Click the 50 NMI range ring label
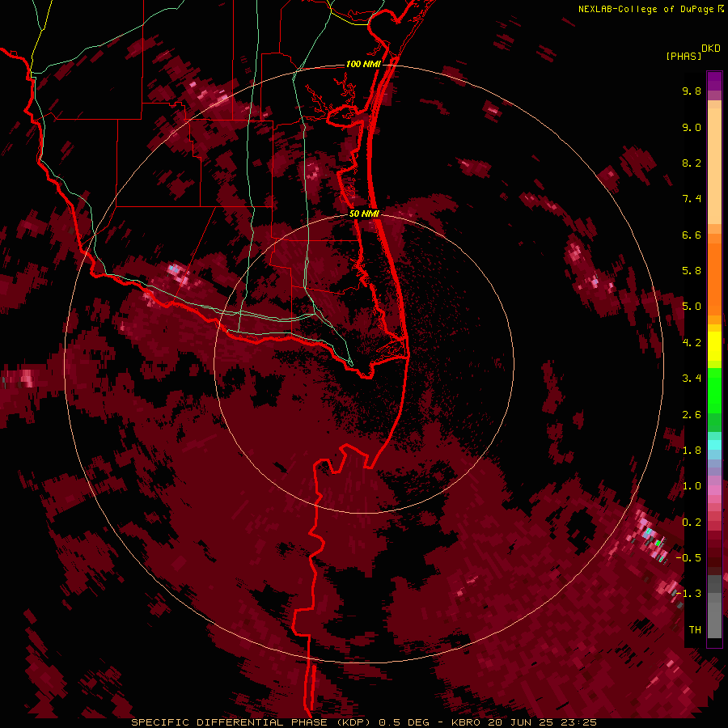The image size is (728, 728). coord(364,214)
